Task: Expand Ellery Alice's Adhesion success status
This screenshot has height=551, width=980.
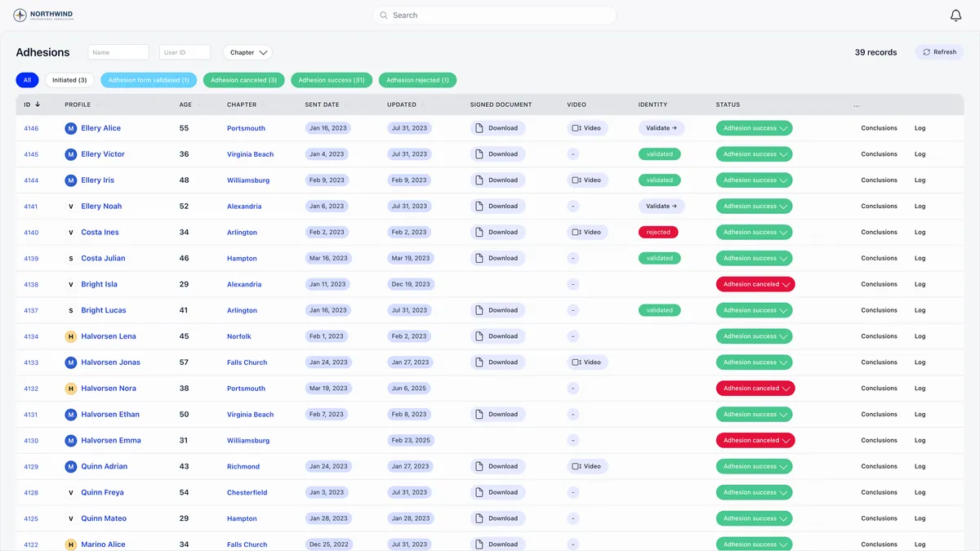Action: 755,128
